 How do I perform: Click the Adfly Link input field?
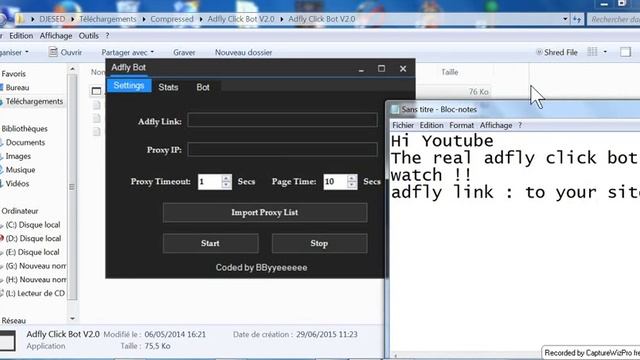click(x=282, y=120)
